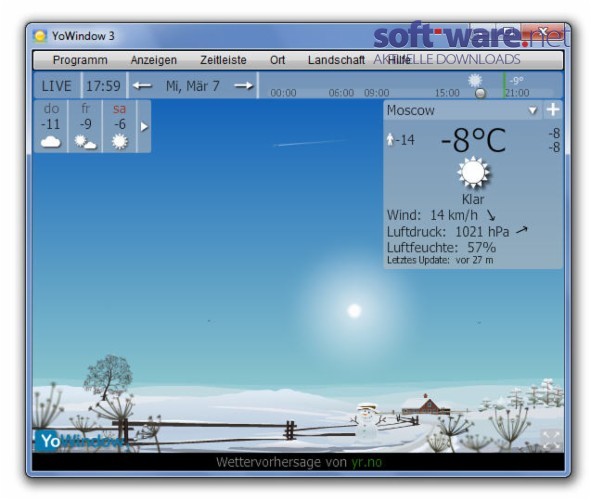Toggle fullscreen with bottom-right icon
591x500 pixels.
(x=551, y=440)
